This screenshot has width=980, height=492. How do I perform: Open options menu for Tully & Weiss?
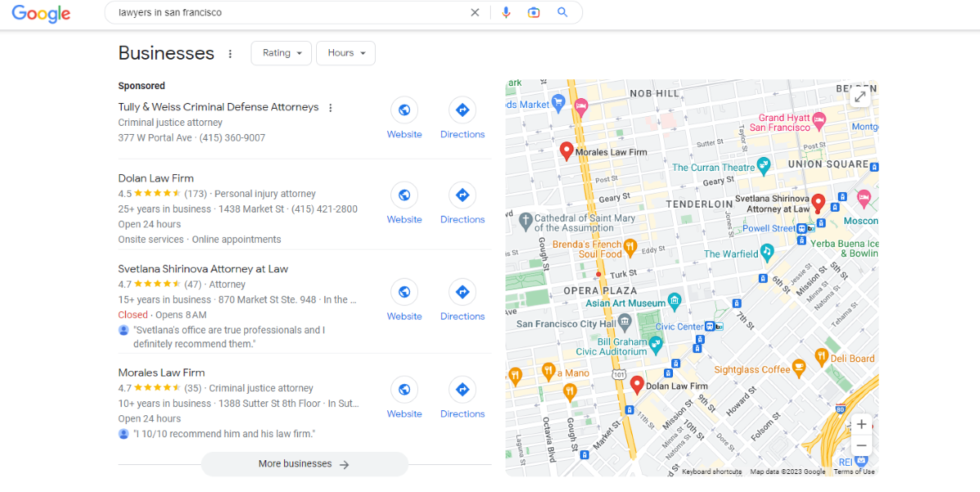[x=331, y=108]
